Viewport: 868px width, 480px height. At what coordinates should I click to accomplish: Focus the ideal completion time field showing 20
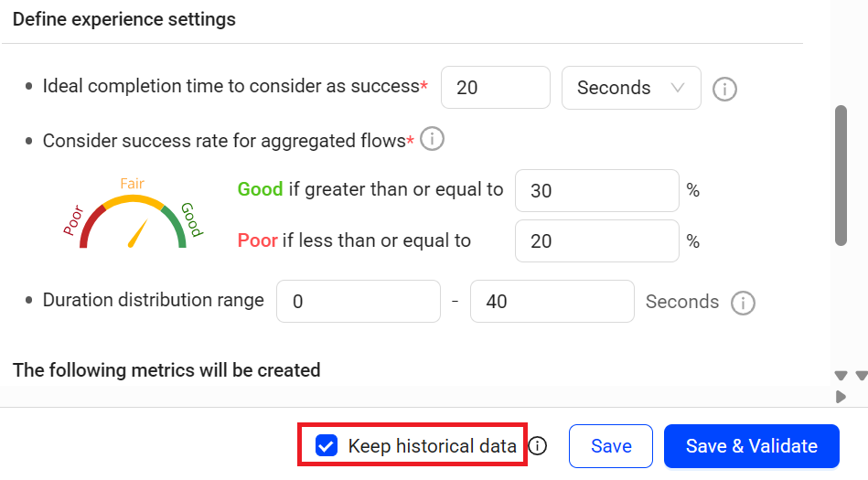pyautogui.click(x=496, y=88)
